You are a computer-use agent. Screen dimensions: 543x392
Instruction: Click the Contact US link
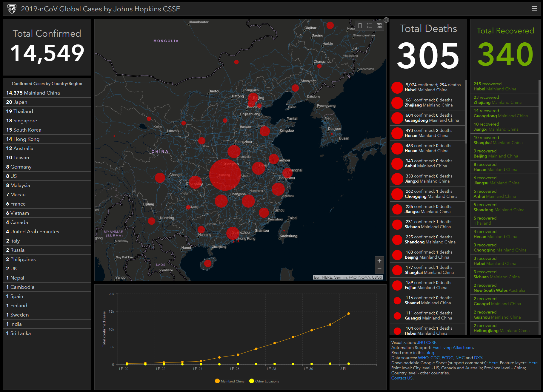click(x=402, y=378)
